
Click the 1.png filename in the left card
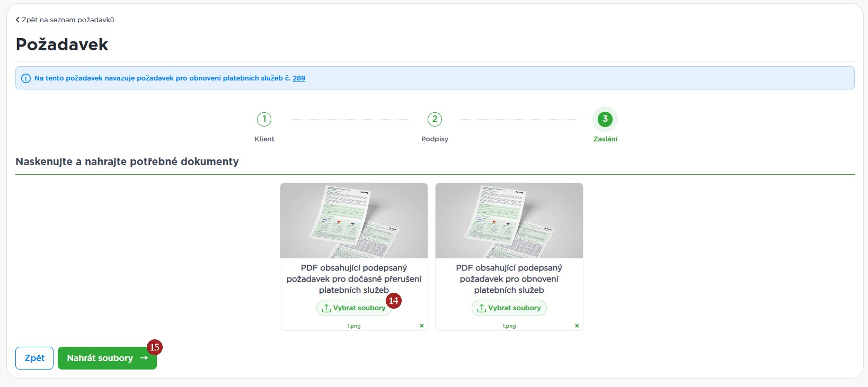pyautogui.click(x=354, y=326)
